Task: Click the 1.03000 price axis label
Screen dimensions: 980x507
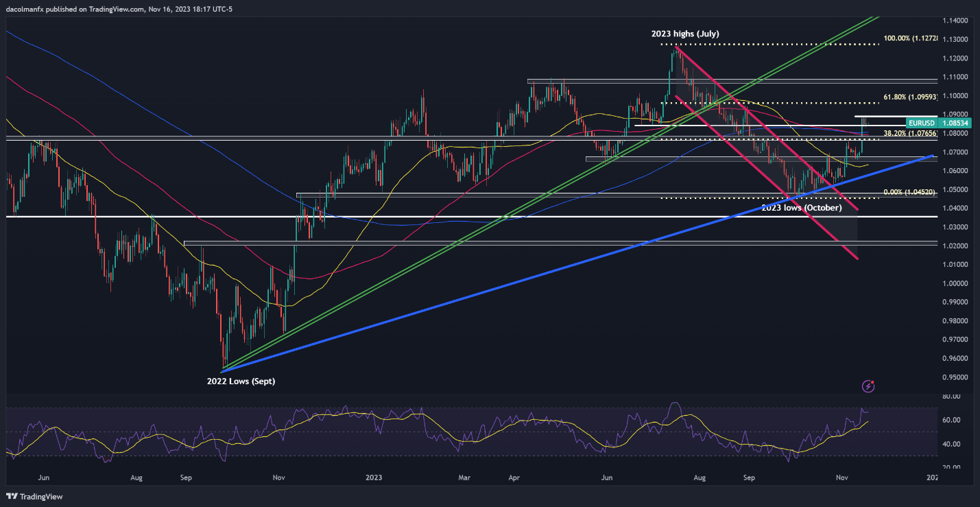Action: [x=955, y=226]
